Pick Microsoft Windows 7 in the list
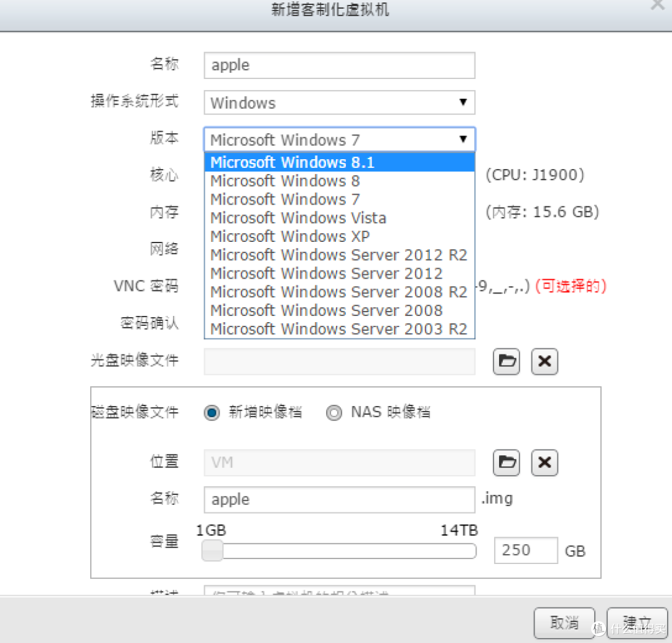The height and width of the screenshot is (643, 672). (x=340, y=199)
